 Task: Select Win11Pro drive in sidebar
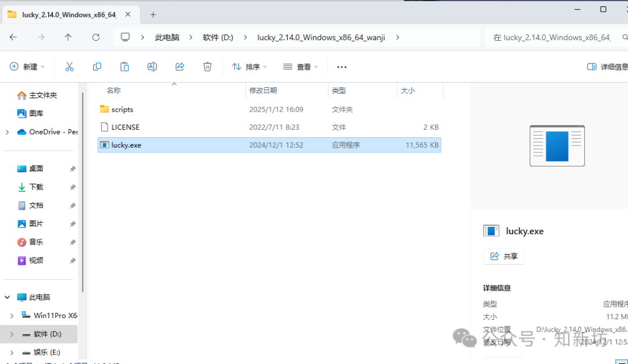click(49, 316)
